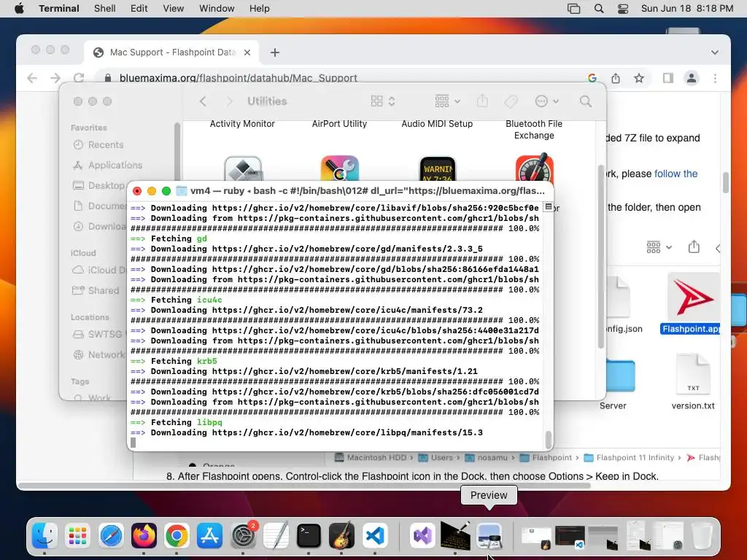Launch GarageBand from the Dock
This screenshot has height=560, width=747.
pyautogui.click(x=341, y=536)
